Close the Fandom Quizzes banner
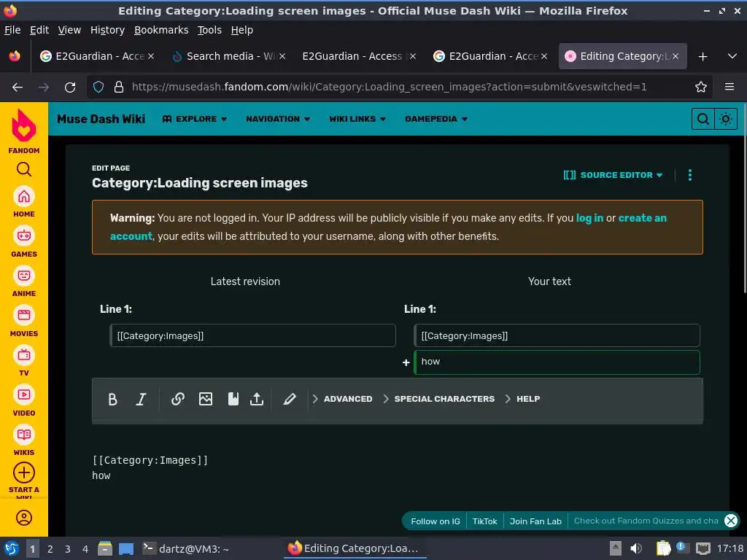Image resolution: width=747 pixels, height=560 pixels. point(731,521)
